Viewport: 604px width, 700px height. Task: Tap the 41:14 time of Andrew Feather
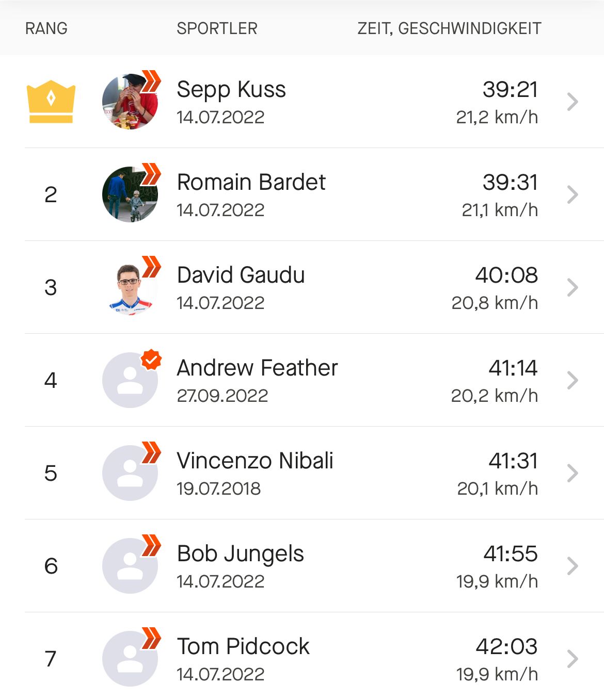(513, 368)
